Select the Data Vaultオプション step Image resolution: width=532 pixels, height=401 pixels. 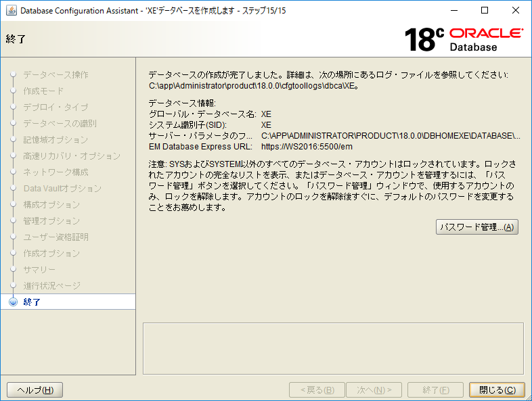pyautogui.click(x=62, y=189)
